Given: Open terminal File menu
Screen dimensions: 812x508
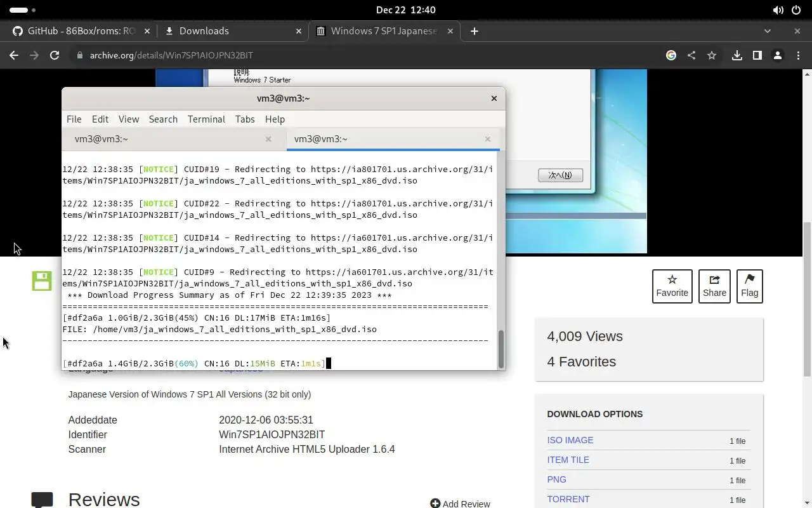Looking at the screenshot, I should pos(74,119).
